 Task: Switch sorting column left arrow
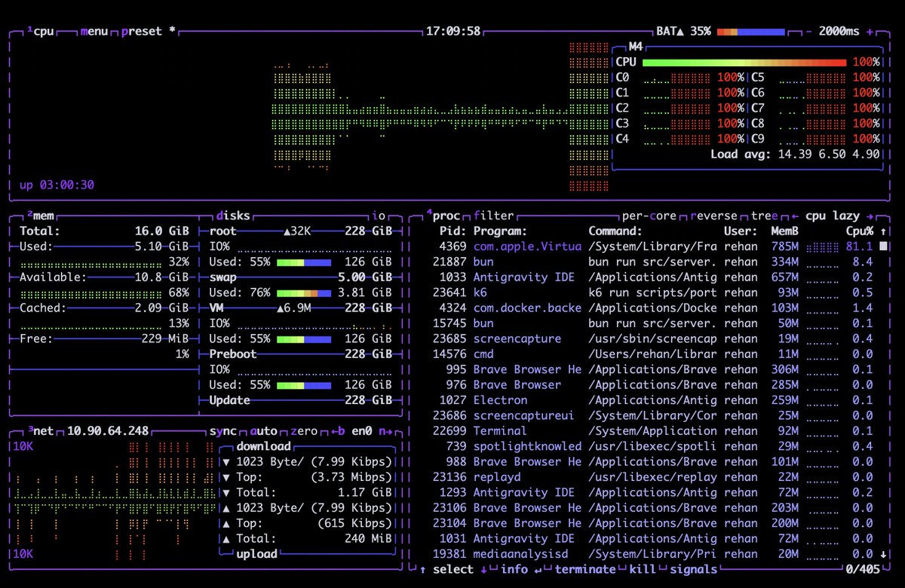tap(794, 216)
